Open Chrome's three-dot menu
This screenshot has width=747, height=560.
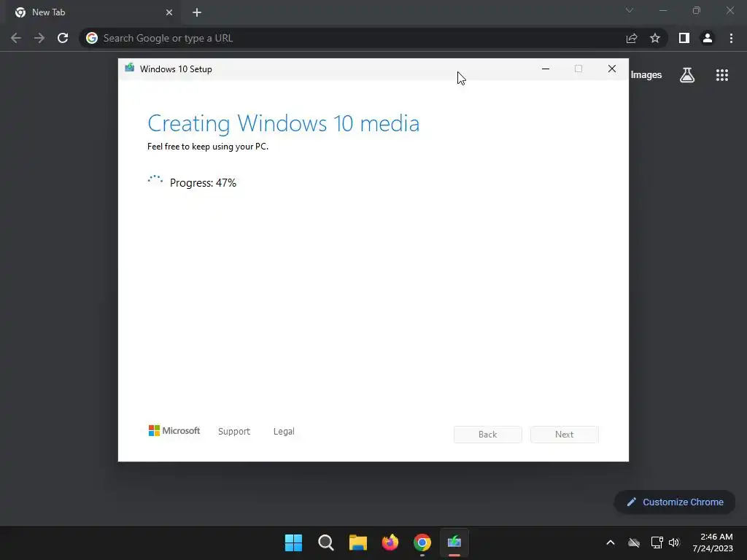tap(731, 38)
